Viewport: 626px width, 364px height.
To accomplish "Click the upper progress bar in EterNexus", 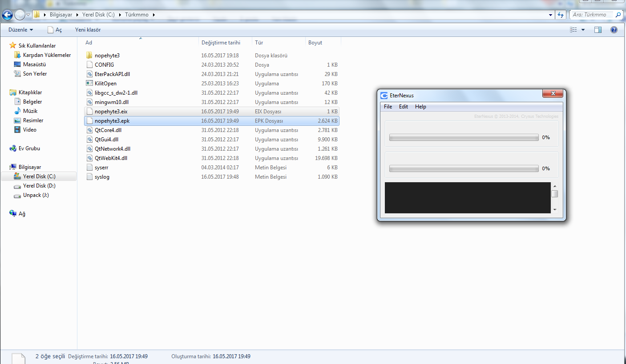I will click(x=464, y=137).
